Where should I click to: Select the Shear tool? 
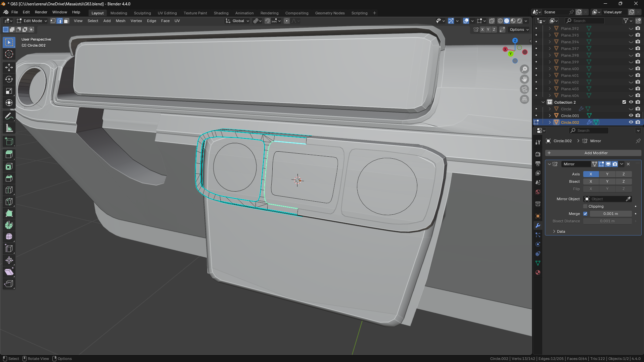pyautogui.click(x=9, y=272)
